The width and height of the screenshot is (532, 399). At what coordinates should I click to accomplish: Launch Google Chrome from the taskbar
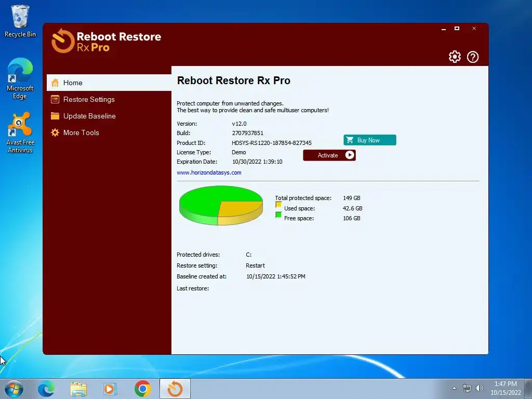pos(142,389)
